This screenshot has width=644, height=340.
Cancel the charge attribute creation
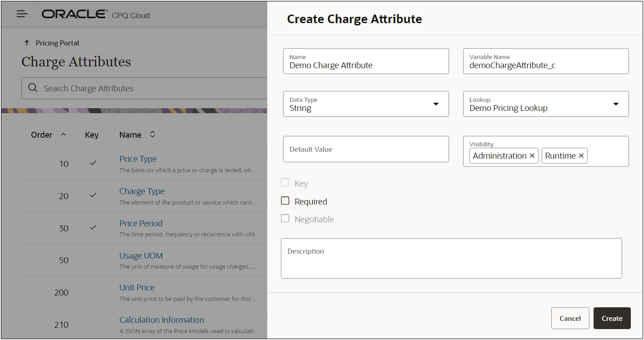tap(570, 318)
